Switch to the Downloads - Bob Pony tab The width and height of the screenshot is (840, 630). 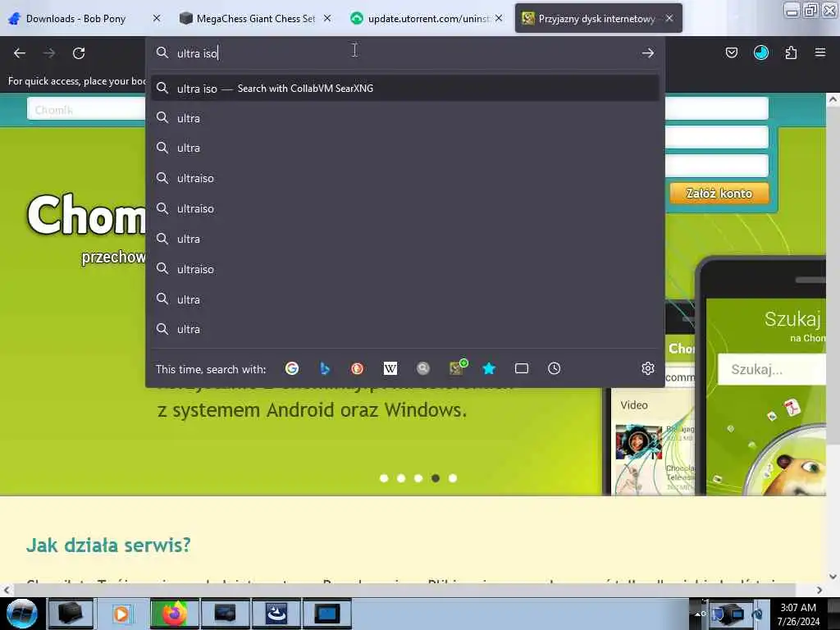[x=75, y=19]
